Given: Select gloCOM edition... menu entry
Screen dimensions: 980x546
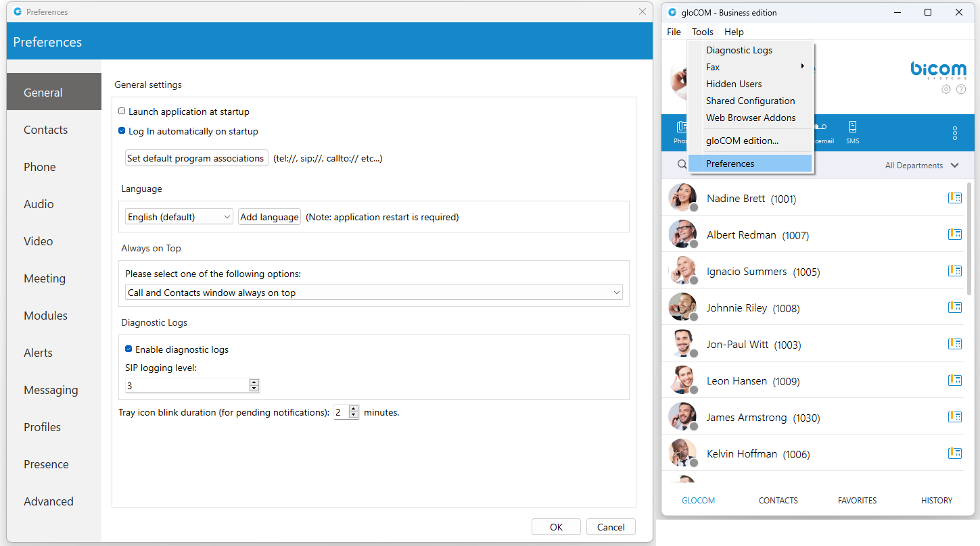Looking at the screenshot, I should (750, 141).
